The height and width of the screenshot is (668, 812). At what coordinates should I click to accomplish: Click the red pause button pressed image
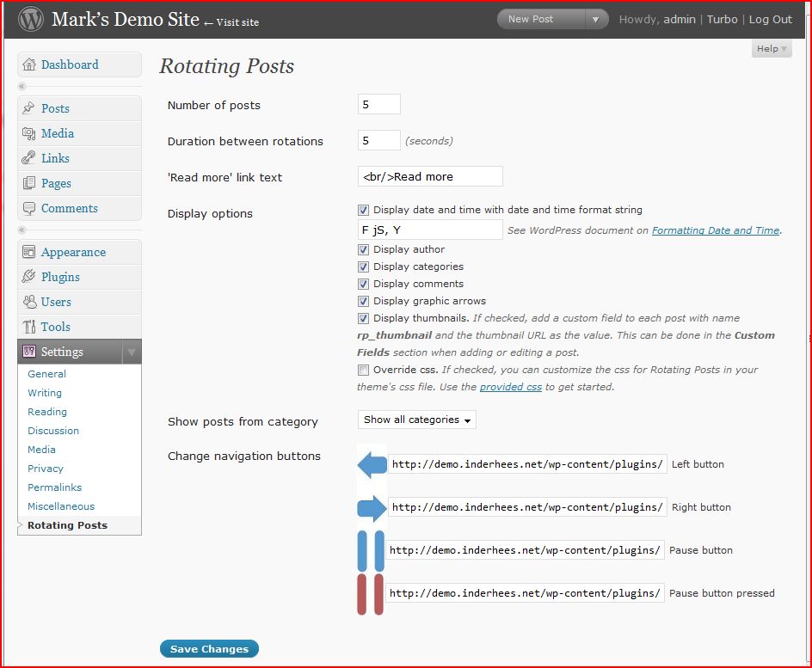371,593
